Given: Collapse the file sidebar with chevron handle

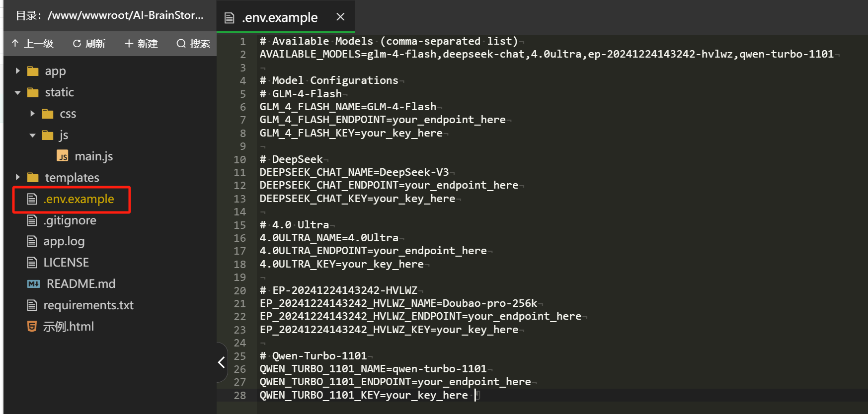Looking at the screenshot, I should click(222, 362).
